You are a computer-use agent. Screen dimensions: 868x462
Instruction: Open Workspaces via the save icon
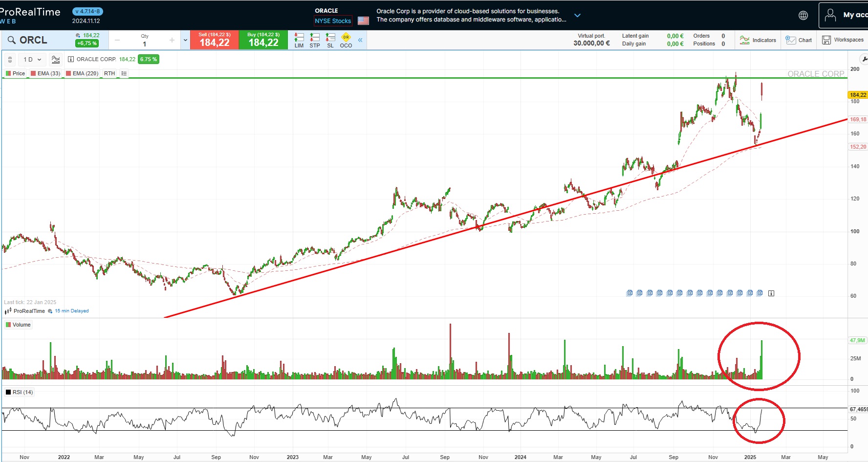tap(843, 40)
